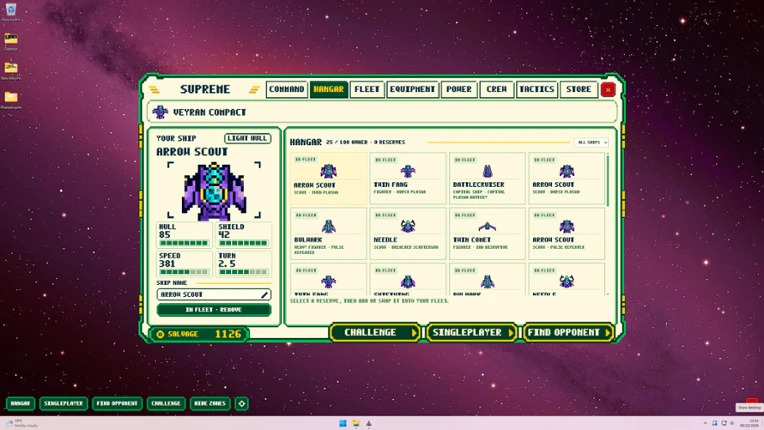Click Singleplayer in the green overlay bar
The width and height of the screenshot is (764, 430).
(63, 404)
